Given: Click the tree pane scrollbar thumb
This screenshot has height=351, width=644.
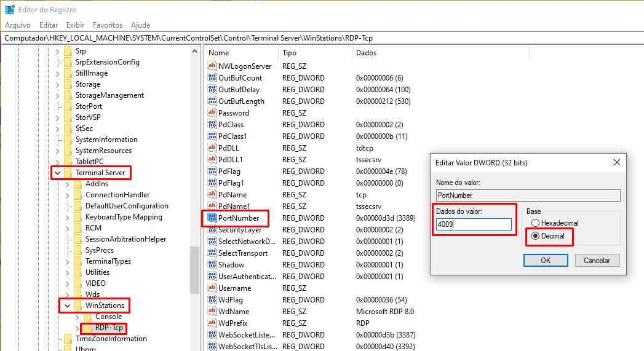Looking at the screenshot, I should [195, 270].
